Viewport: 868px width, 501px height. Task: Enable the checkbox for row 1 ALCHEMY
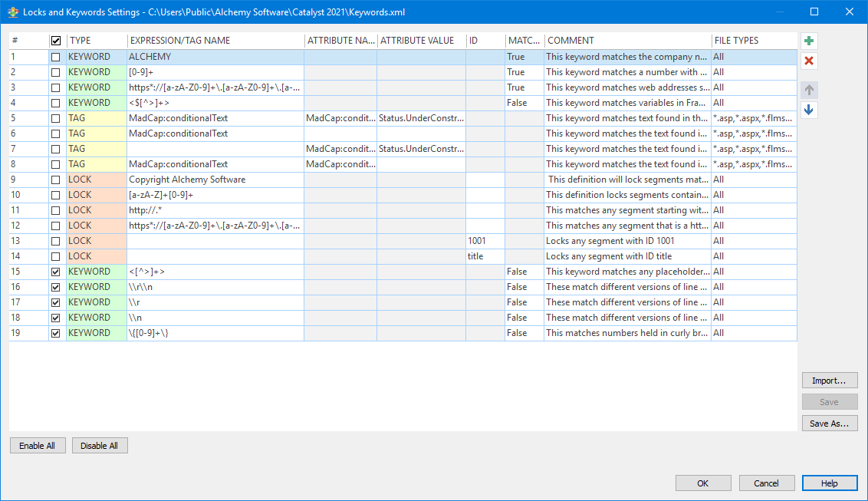click(x=55, y=57)
